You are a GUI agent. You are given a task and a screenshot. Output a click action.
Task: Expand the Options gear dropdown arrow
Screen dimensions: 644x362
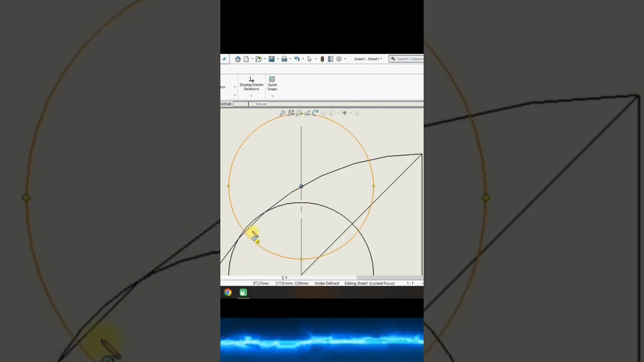pos(345,59)
